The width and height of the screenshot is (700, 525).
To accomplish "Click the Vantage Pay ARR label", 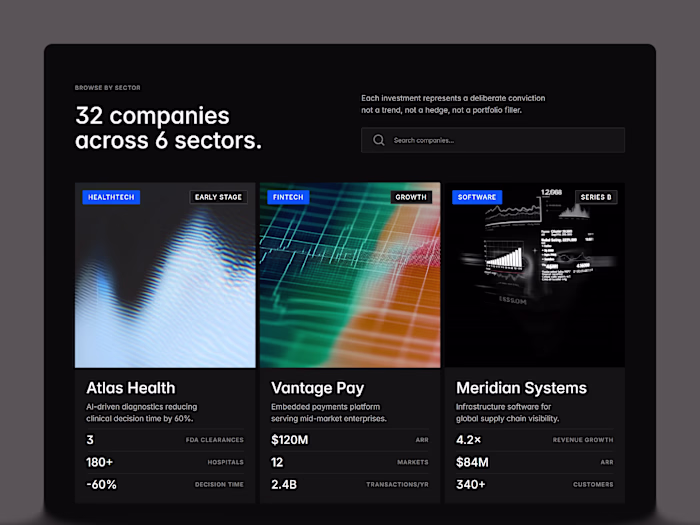I will [422, 440].
